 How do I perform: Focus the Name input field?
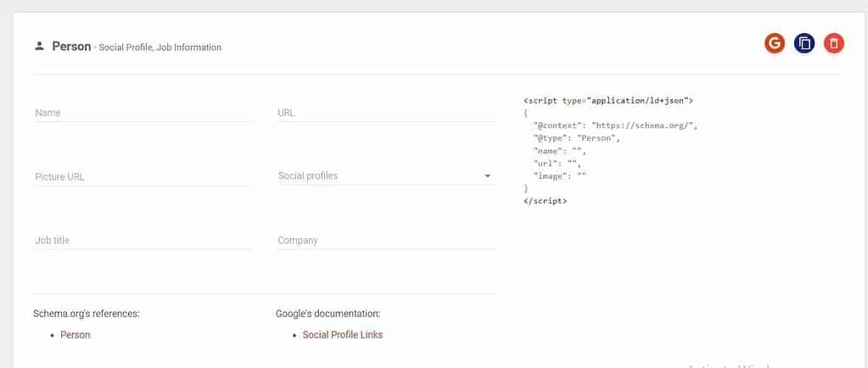pos(143,113)
